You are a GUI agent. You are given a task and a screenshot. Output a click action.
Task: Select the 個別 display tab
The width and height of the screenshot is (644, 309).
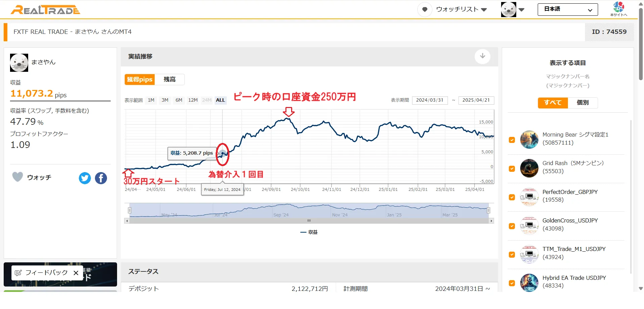[x=583, y=103]
